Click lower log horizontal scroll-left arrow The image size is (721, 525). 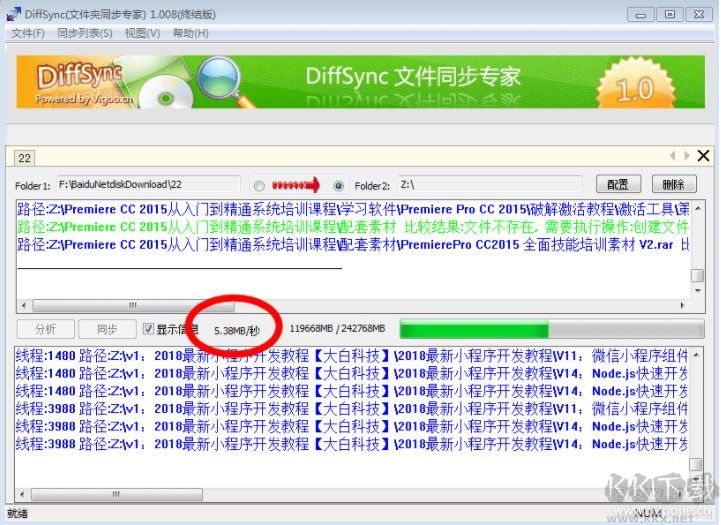22,495
